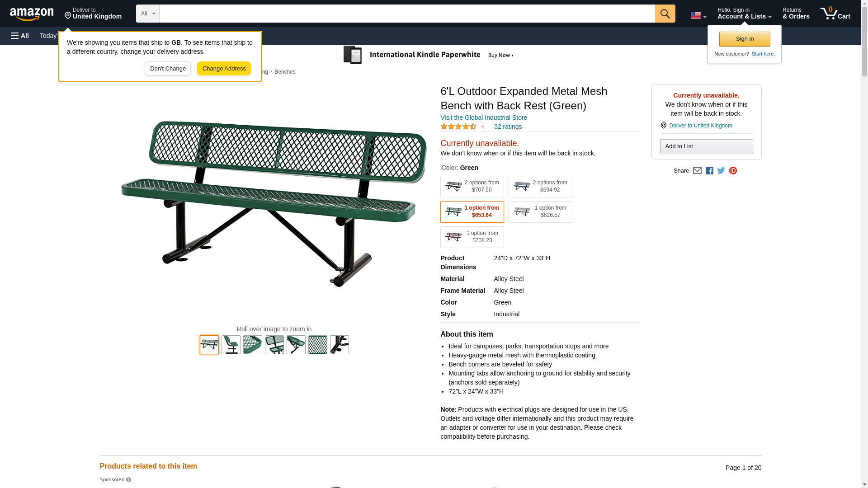Share on Facebook icon

709,171
